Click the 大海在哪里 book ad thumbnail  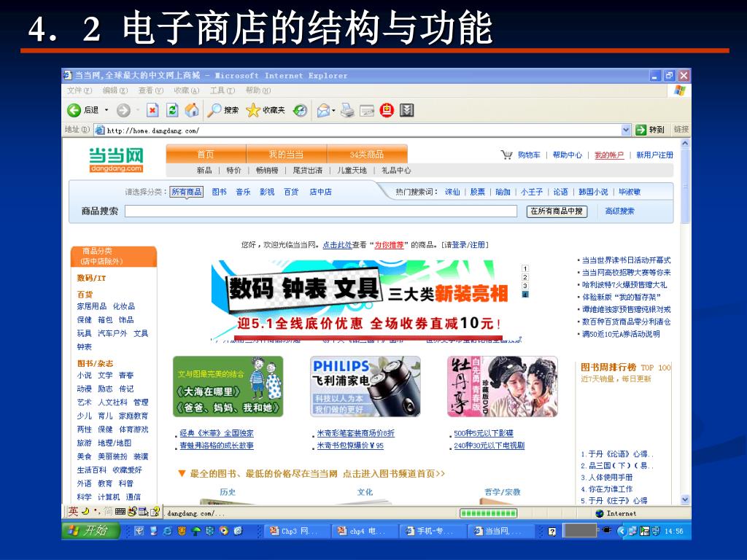pos(228,386)
